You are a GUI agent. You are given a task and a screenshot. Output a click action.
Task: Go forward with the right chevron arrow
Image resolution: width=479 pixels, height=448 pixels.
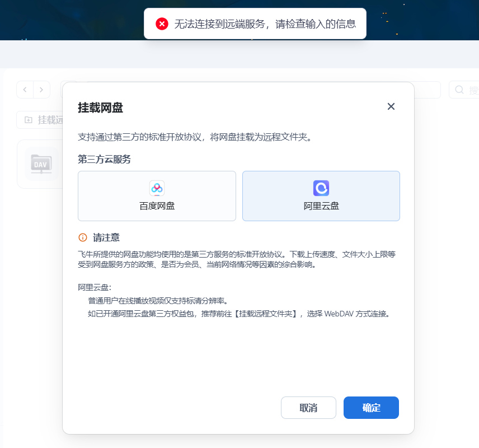(41, 90)
